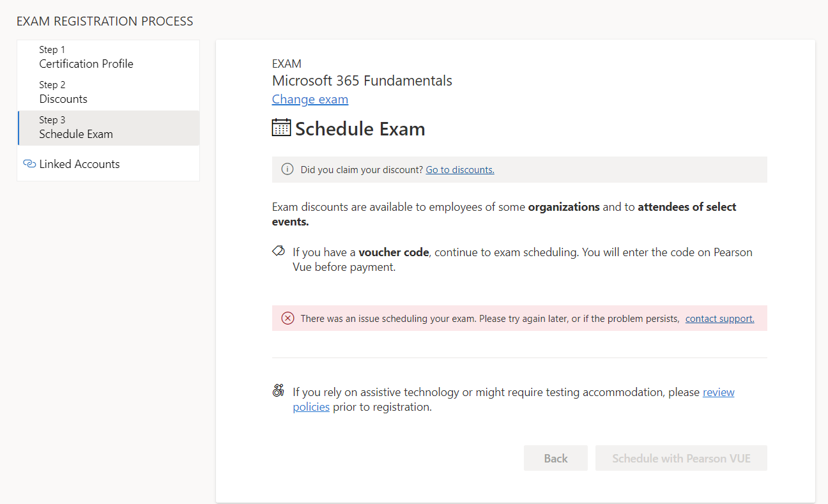Click the Change exam link

(310, 100)
